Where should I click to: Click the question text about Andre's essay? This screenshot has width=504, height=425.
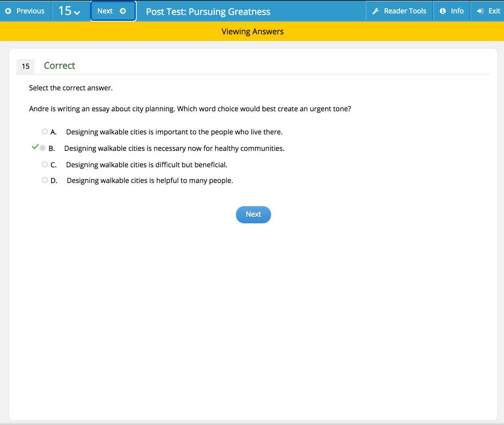[190, 109]
